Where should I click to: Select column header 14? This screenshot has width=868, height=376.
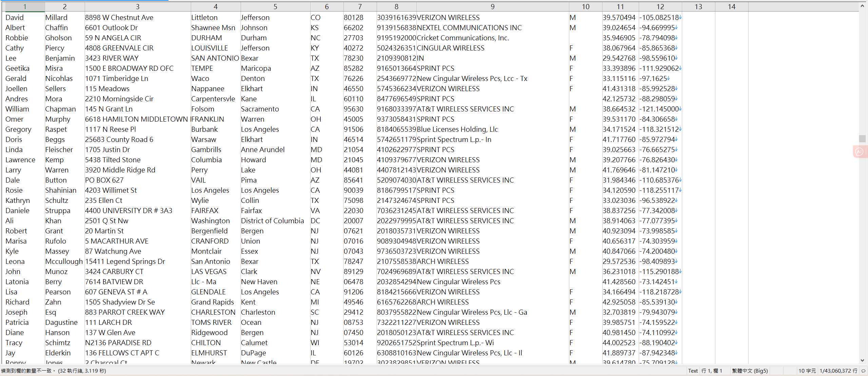[x=732, y=6]
